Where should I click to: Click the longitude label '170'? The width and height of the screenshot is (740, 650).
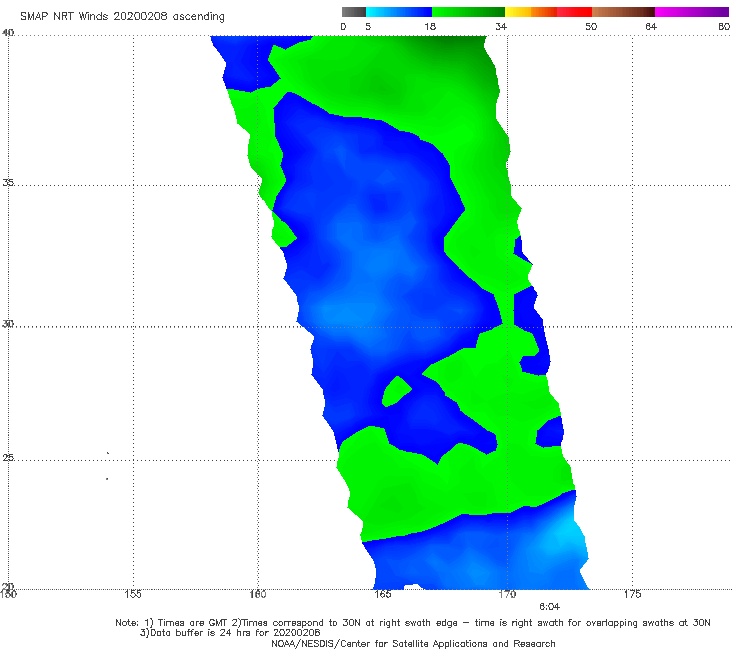click(507, 594)
